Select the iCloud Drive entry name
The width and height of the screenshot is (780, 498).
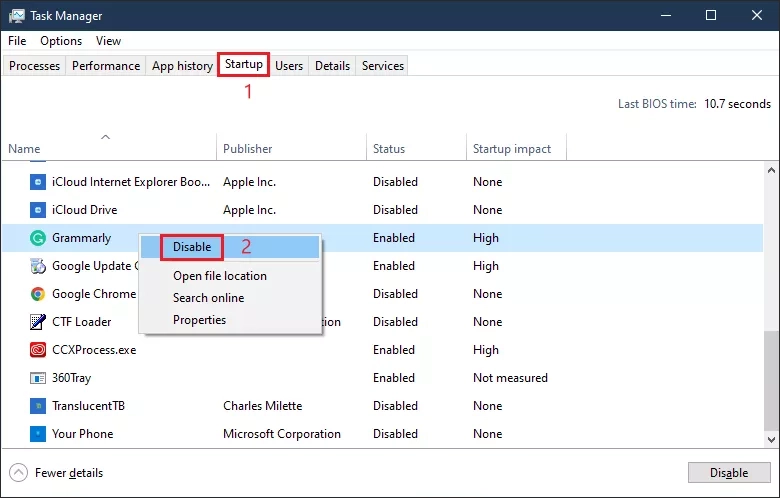point(85,210)
